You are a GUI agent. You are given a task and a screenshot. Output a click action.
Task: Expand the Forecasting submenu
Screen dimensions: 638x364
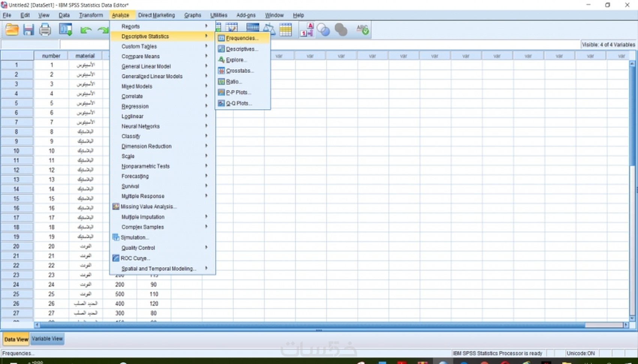pyautogui.click(x=162, y=176)
